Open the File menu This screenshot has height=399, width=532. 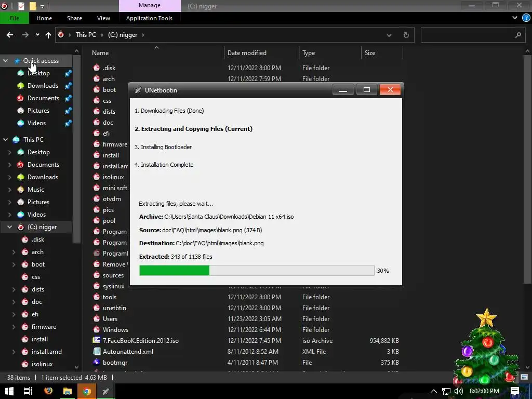pos(14,18)
